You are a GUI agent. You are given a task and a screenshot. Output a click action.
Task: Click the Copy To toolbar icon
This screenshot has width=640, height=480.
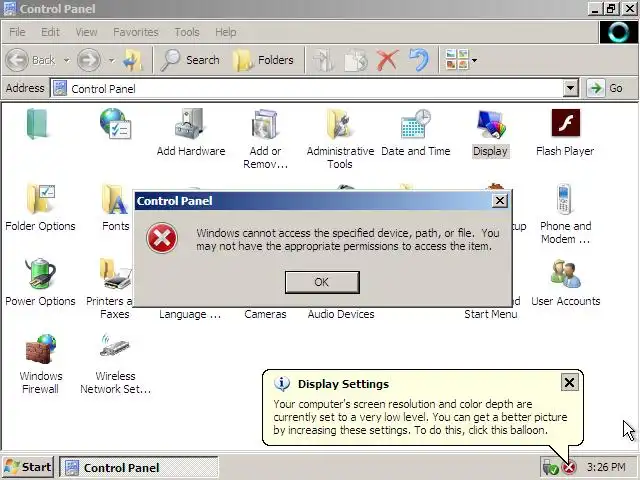pos(356,60)
